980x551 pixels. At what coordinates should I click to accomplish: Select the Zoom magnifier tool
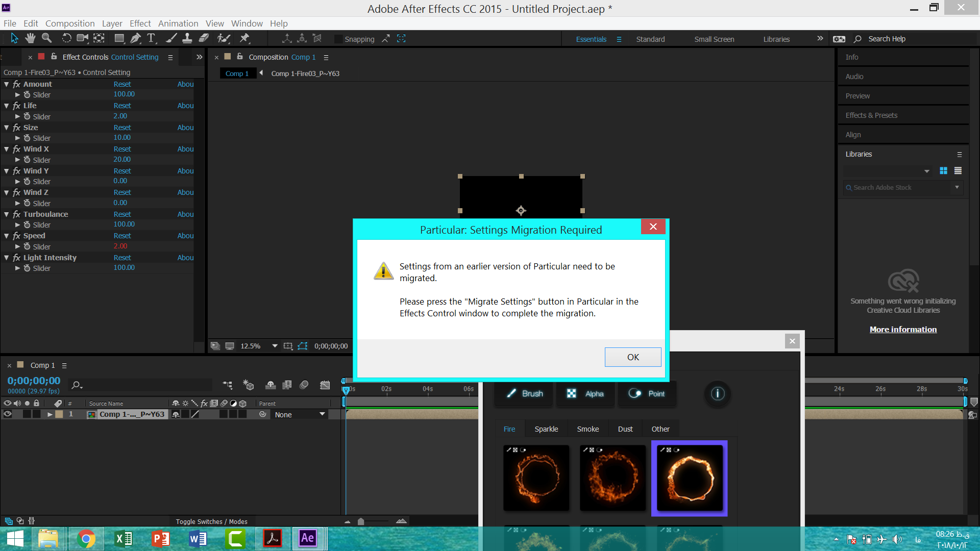(46, 38)
